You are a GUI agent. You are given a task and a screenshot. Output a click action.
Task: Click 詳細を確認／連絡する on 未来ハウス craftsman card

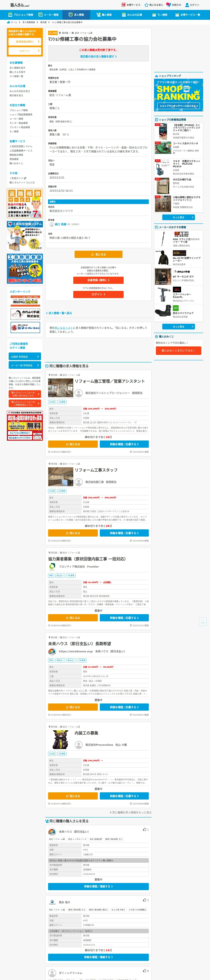[98, 886]
